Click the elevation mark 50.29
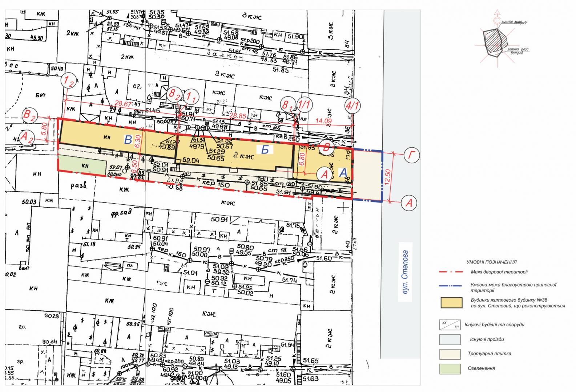 coord(52,316)
